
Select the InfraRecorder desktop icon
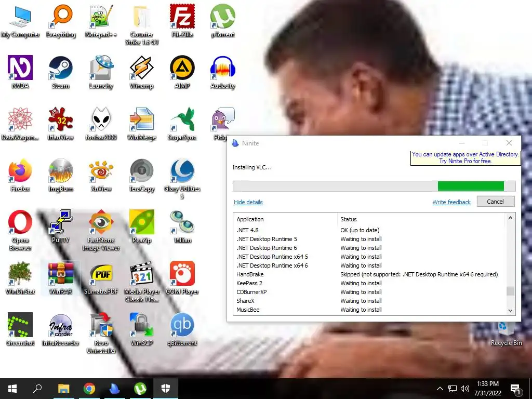coord(61,329)
